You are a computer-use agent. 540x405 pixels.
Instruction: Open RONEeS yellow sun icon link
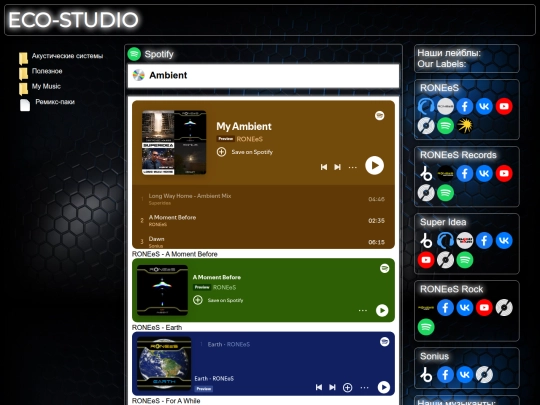tap(465, 126)
